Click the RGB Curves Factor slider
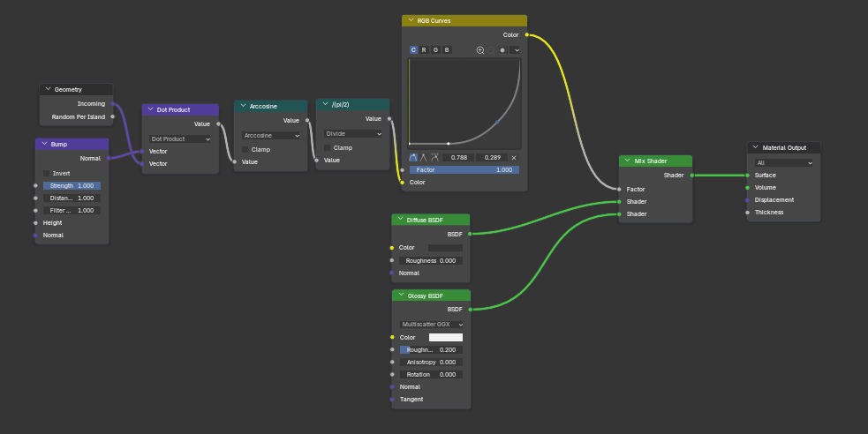This screenshot has height=434, width=868. click(x=464, y=169)
